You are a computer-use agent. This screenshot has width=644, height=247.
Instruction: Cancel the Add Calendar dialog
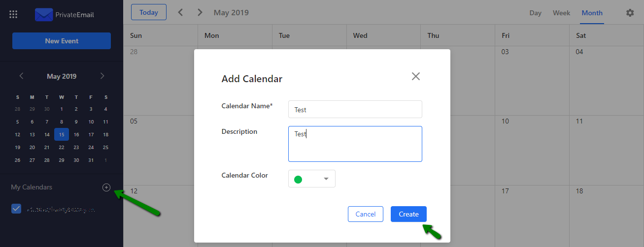366,214
